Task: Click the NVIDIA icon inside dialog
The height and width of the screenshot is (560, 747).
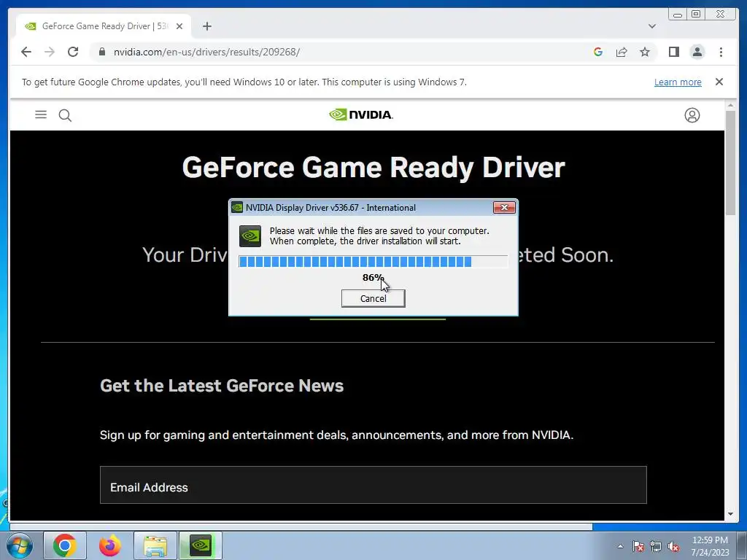Action: (x=250, y=236)
